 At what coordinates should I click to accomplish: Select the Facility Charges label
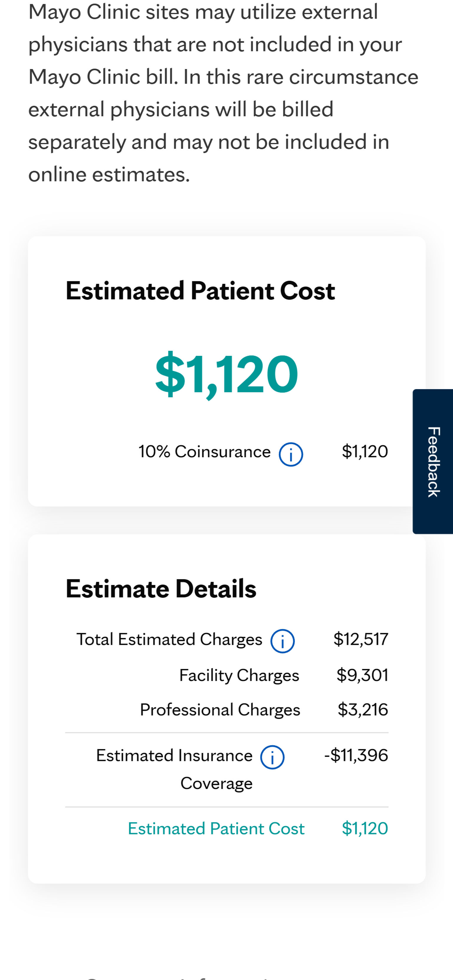tap(239, 675)
